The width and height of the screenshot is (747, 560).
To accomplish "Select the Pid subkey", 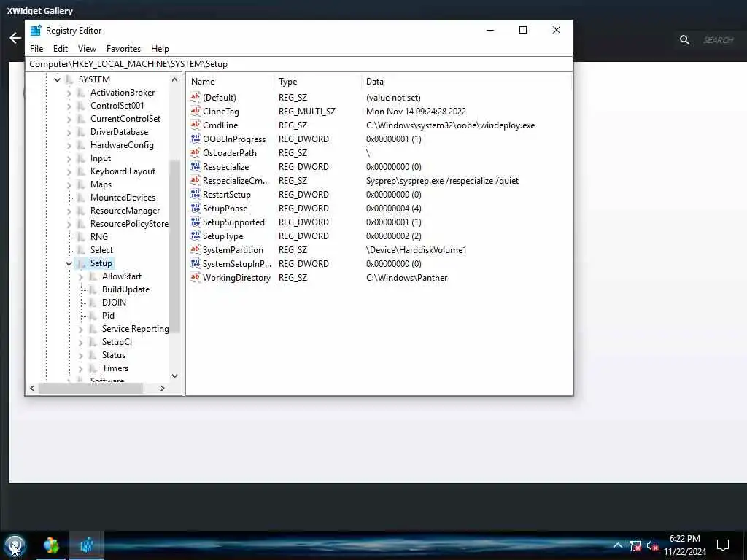I will (108, 315).
